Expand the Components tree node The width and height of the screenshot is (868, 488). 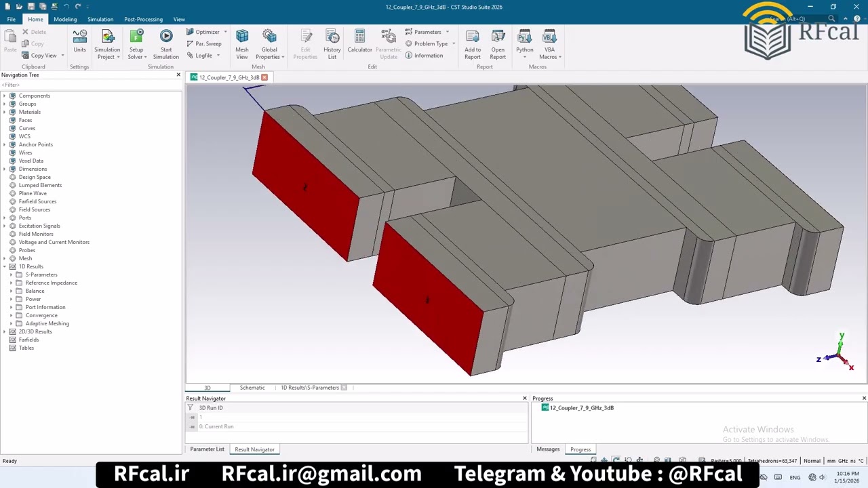pyautogui.click(x=4, y=96)
